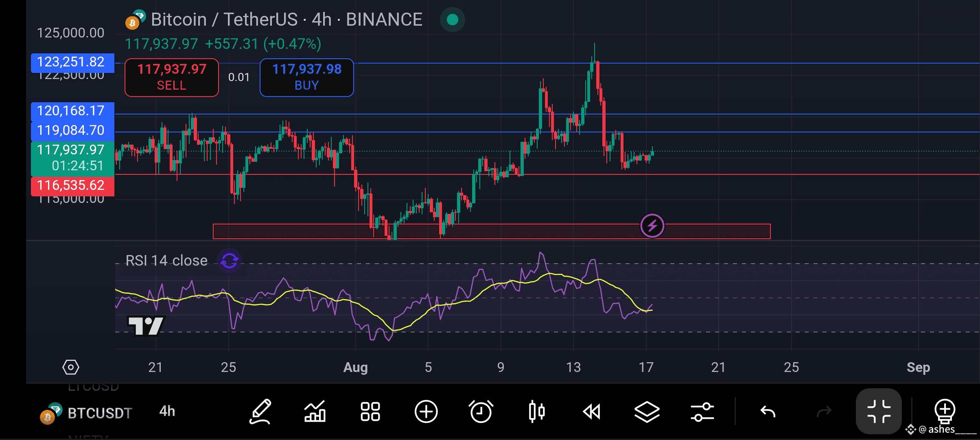Screen dimensions: 980x440
Task: Redo the last chart action
Action: click(x=824, y=412)
